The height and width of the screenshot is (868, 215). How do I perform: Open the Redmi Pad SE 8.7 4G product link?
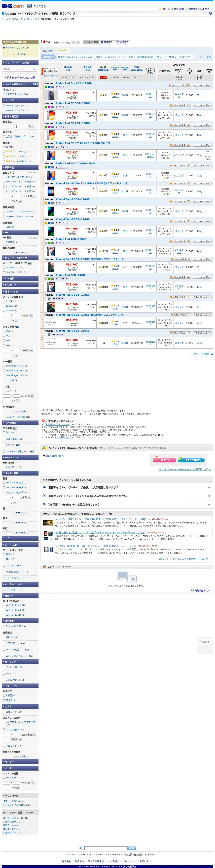(84, 143)
